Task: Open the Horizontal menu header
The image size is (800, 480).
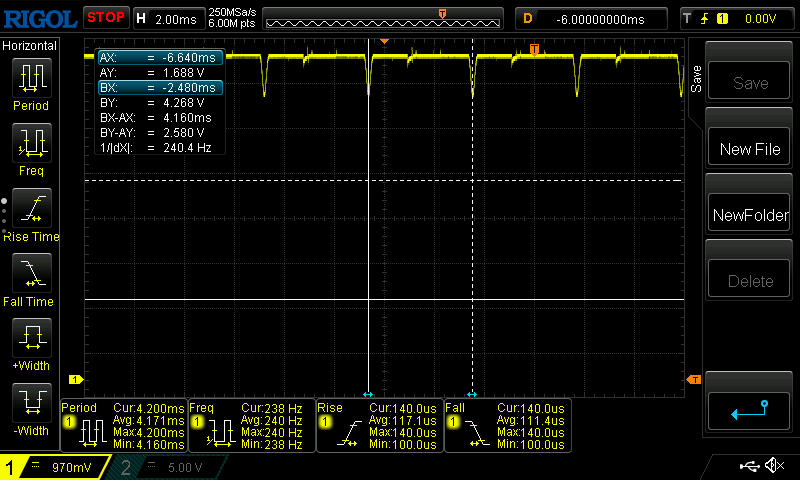Action: click(x=31, y=46)
